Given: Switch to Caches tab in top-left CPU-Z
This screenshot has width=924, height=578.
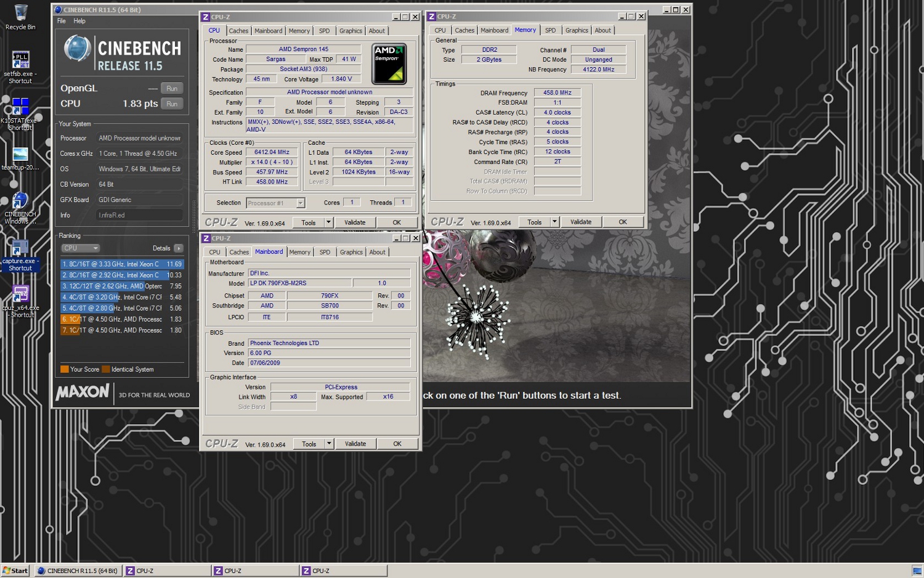Looking at the screenshot, I should (x=238, y=31).
